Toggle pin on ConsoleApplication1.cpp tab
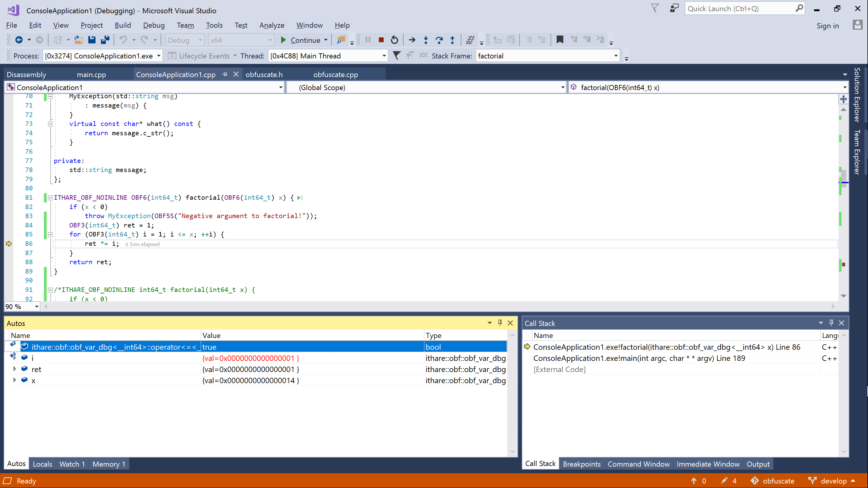This screenshot has width=868, height=488. [x=225, y=74]
